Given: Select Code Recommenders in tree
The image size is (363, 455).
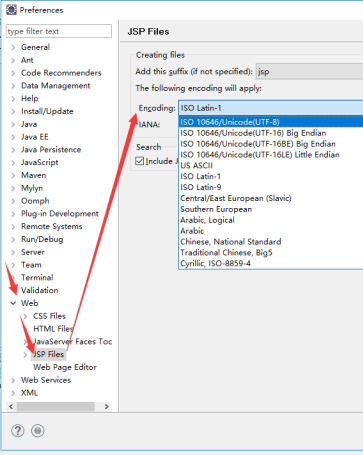Looking at the screenshot, I should [61, 73].
